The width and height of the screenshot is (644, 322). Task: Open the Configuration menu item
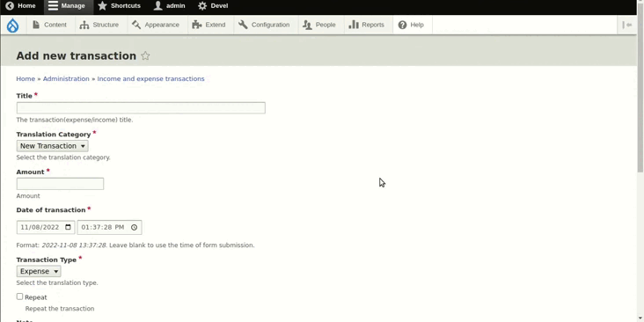point(264,25)
